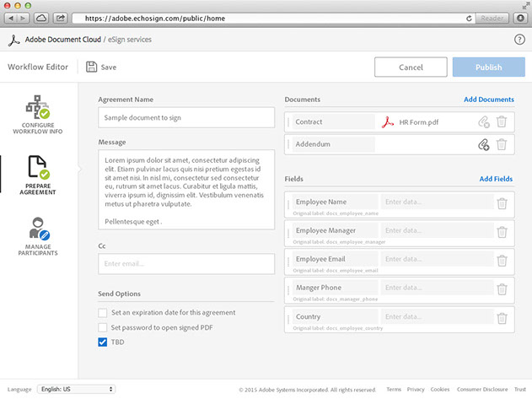
Task: Open the help question mark icon
Action: [519, 40]
